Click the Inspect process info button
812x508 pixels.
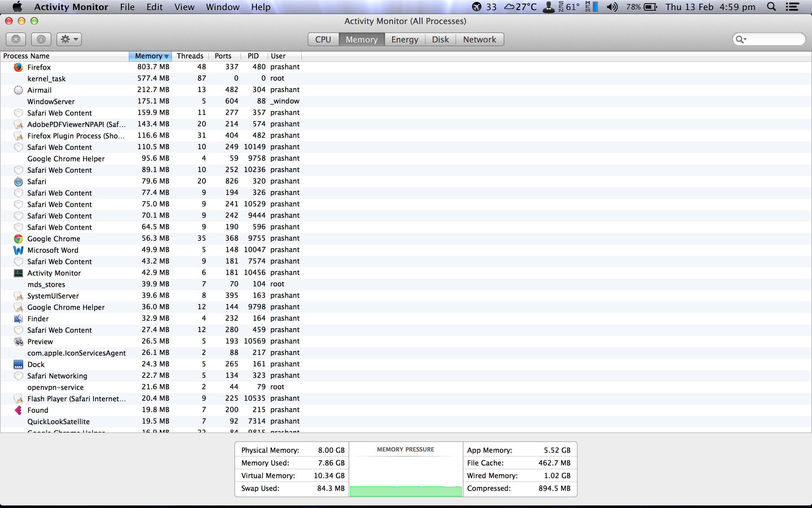pyautogui.click(x=41, y=39)
